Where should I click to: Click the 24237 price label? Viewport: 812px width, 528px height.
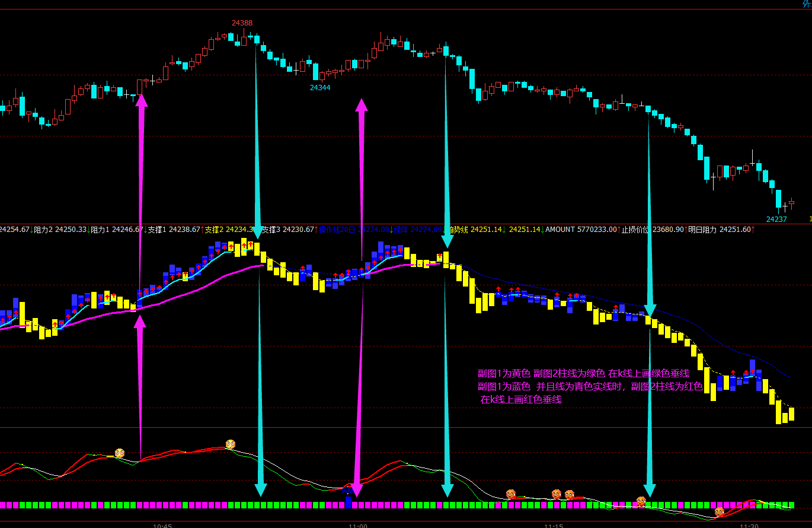pos(776,219)
